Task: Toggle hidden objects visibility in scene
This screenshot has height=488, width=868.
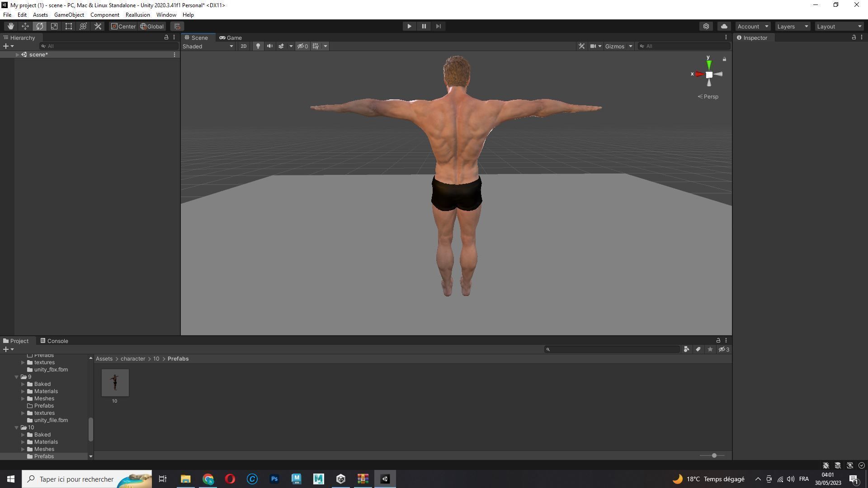Action: [302, 46]
